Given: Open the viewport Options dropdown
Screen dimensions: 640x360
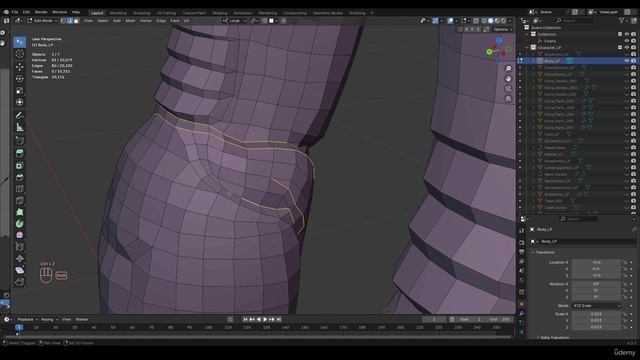Looking at the screenshot, I should point(502,29).
